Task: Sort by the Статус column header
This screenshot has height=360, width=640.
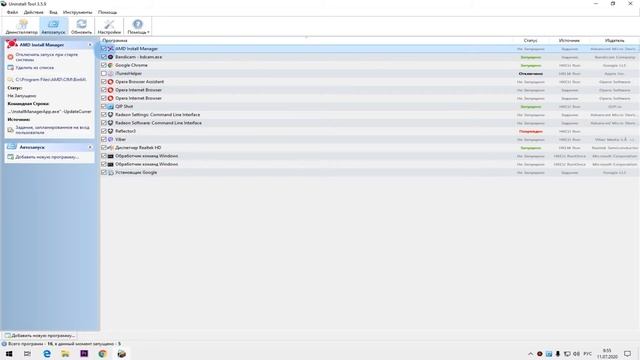Action: pos(530,40)
